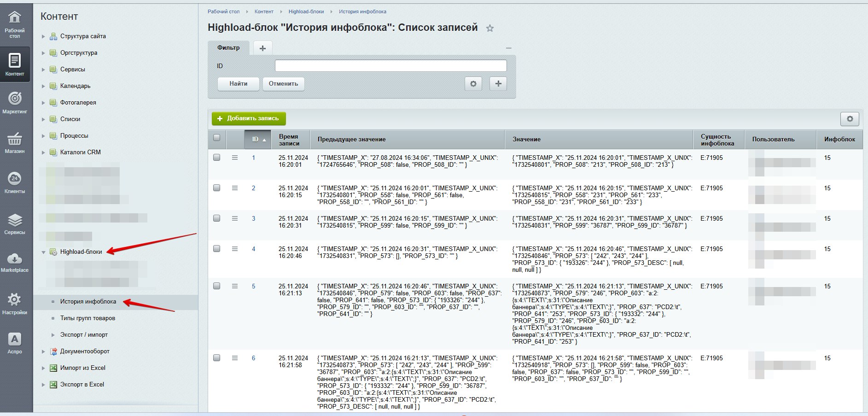The height and width of the screenshot is (416, 868).
Task: Open the Магазин basket icon
Action: point(15,139)
